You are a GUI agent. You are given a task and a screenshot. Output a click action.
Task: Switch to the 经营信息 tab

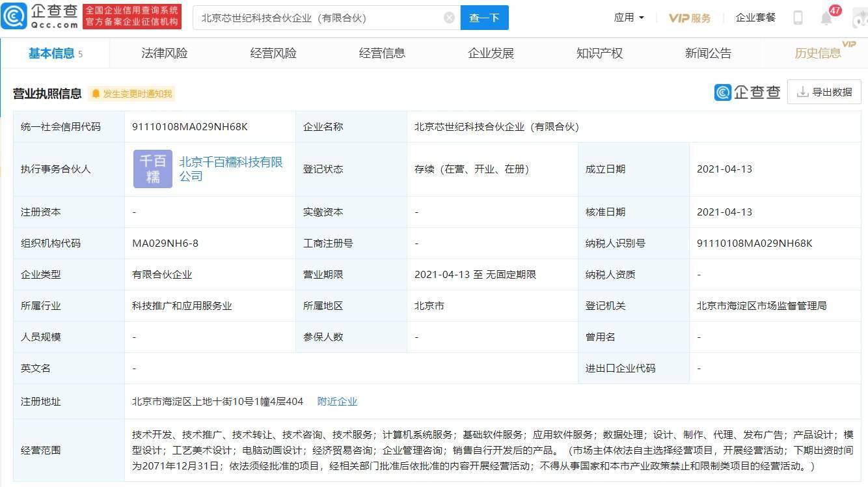click(382, 53)
